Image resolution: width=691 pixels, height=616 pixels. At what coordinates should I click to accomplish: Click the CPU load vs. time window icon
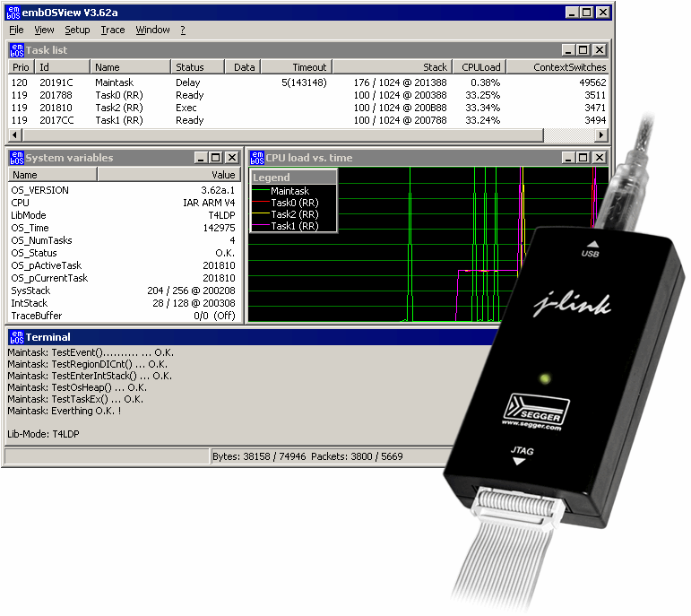(x=257, y=158)
